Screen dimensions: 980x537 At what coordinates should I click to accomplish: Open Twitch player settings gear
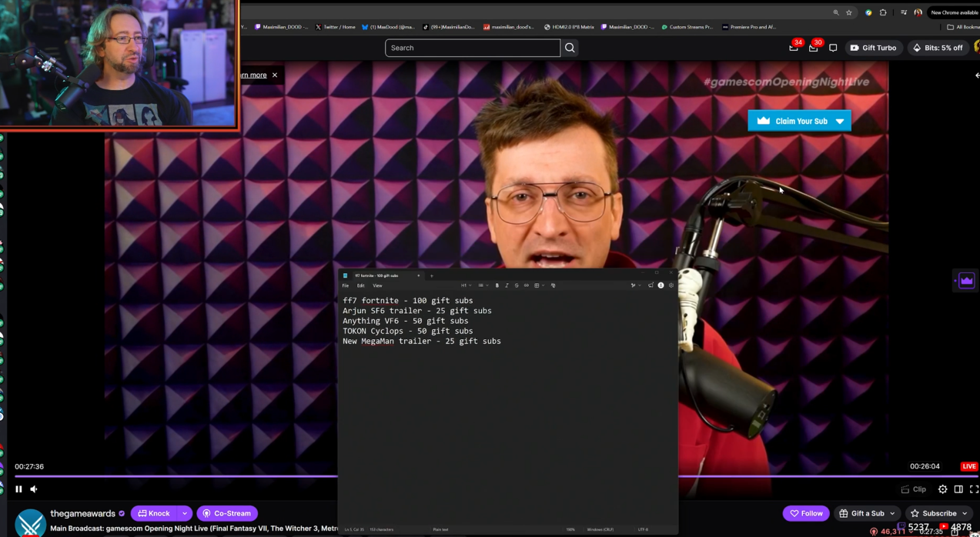pyautogui.click(x=942, y=489)
